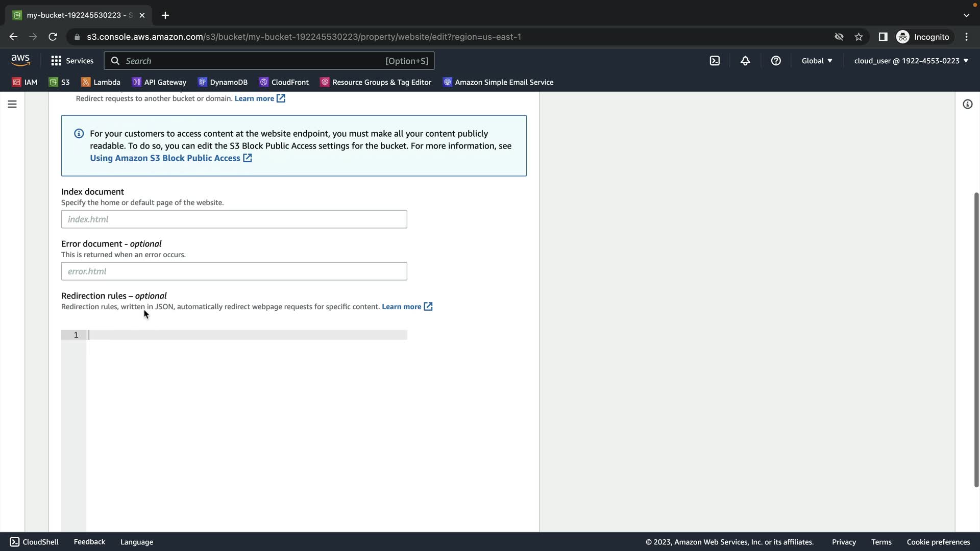Viewport: 980px width, 551px height.
Task: Open the CloudFront favorites bar item
Action: coord(284,82)
